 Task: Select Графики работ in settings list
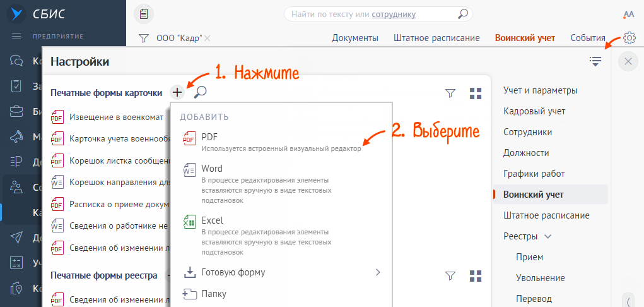point(534,174)
